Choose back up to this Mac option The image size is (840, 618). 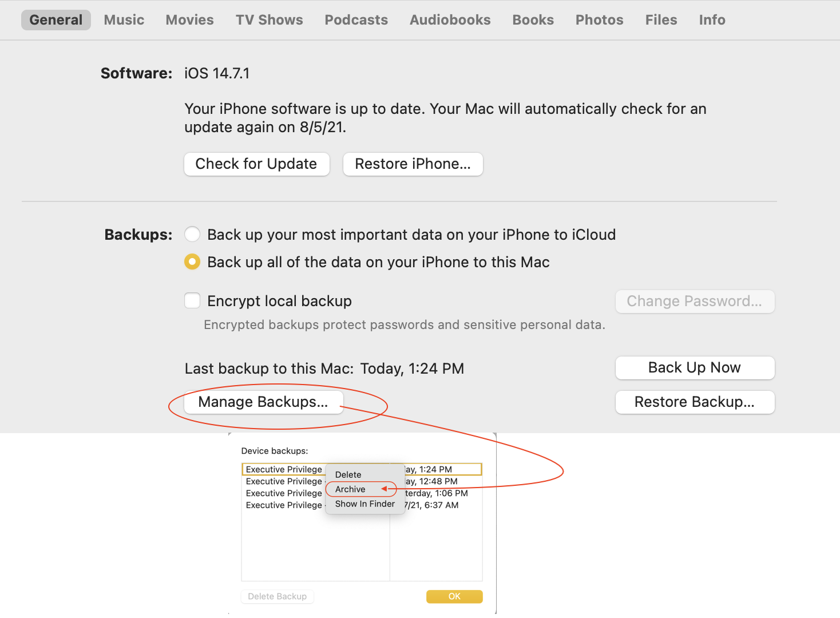point(192,262)
